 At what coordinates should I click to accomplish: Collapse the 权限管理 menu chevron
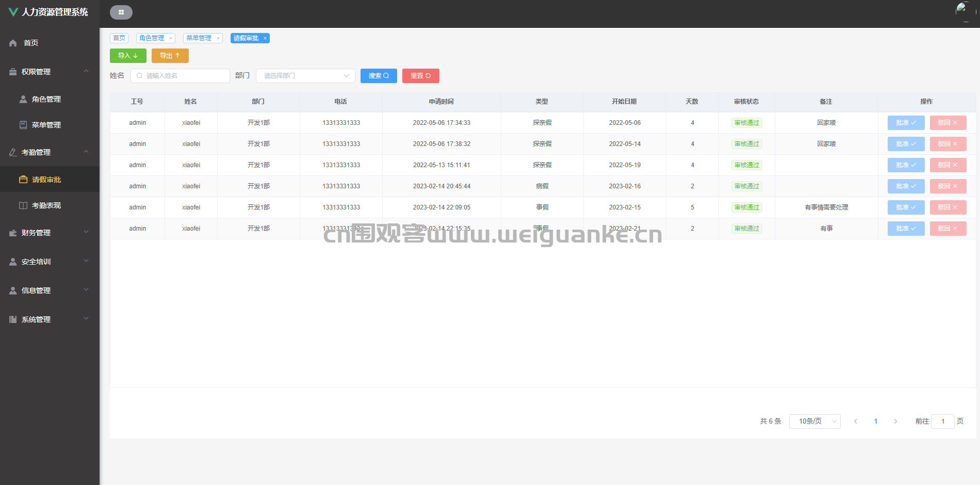tap(86, 71)
